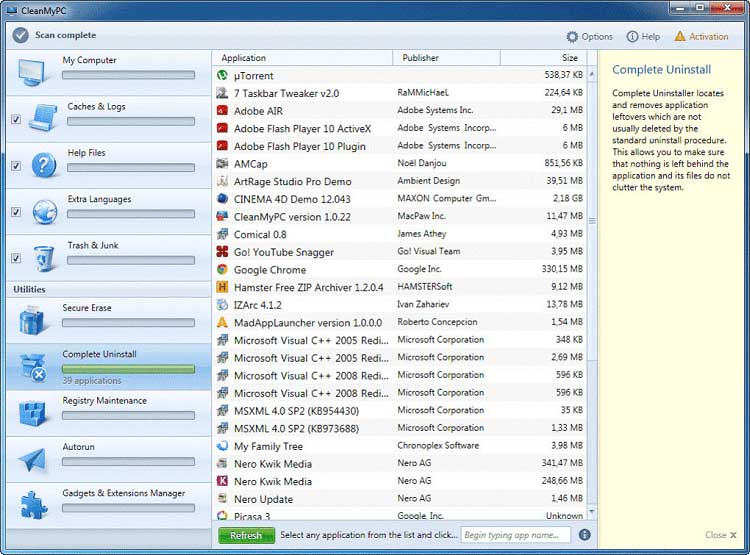Click the Scan complete checkmark icon
The height and width of the screenshot is (555, 750).
pyautogui.click(x=21, y=35)
